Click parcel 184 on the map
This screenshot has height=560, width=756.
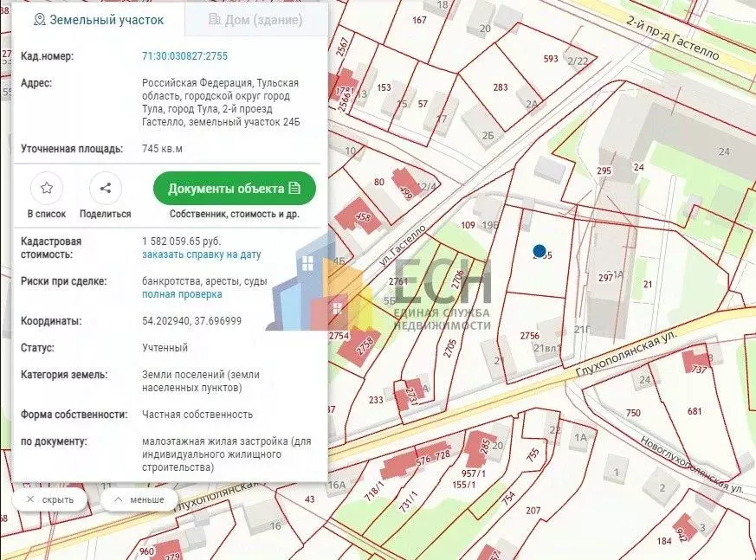coord(664,541)
